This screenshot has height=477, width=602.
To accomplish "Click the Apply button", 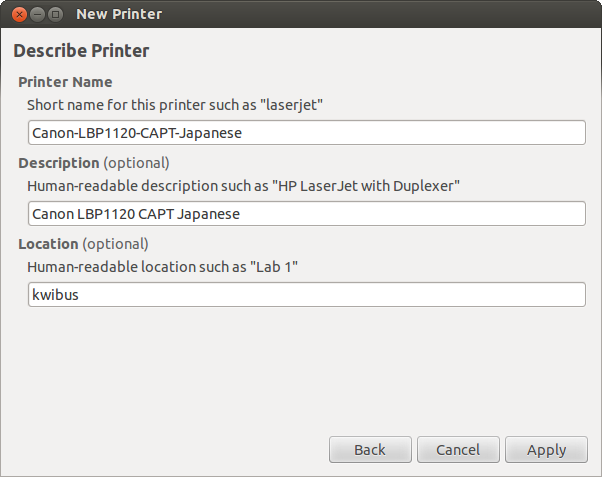I will tap(546, 449).
